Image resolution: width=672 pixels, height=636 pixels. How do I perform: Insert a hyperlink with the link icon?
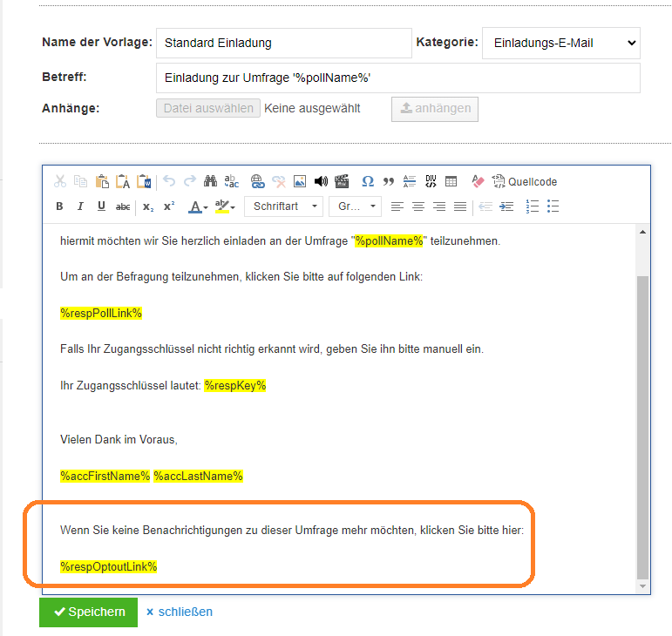click(x=258, y=181)
